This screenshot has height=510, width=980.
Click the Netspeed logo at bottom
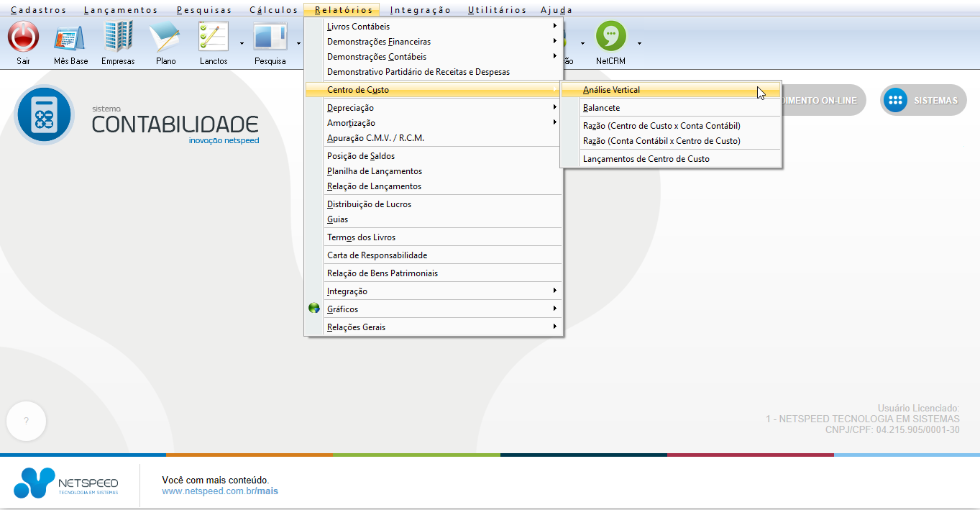[x=66, y=483]
